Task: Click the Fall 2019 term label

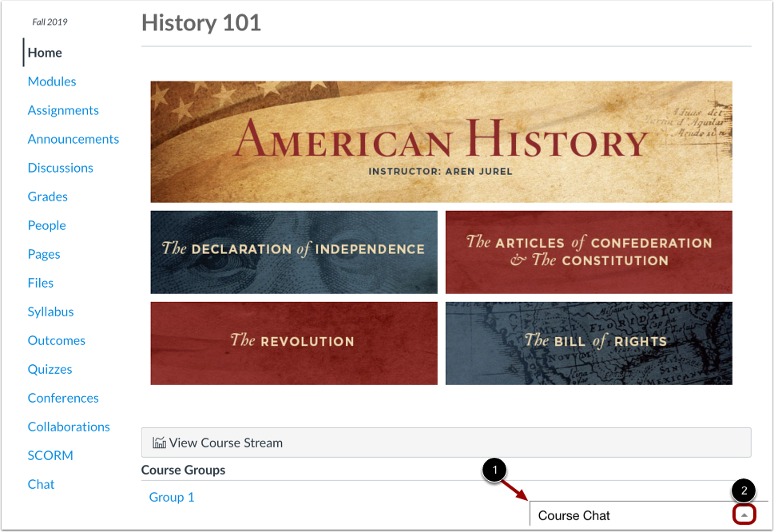Action: pyautogui.click(x=50, y=22)
